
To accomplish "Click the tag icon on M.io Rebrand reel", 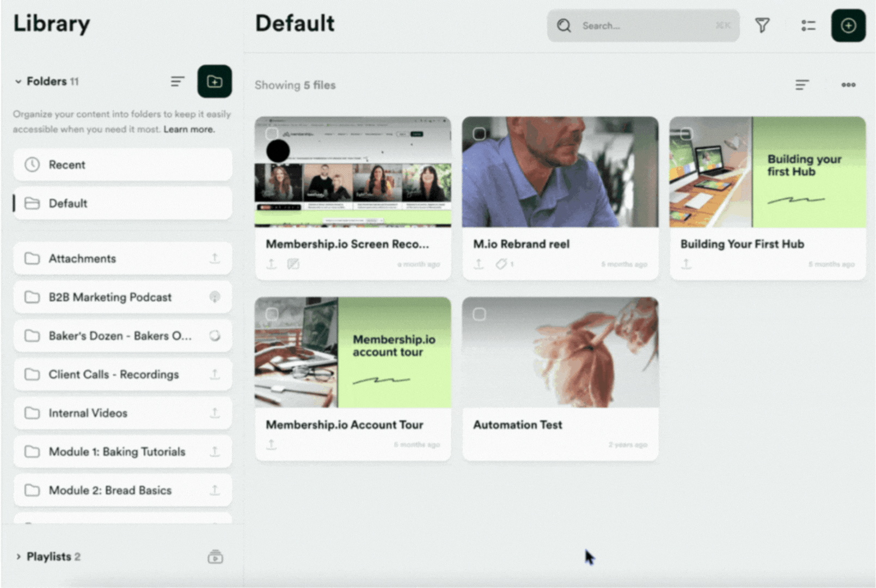I will point(501,264).
